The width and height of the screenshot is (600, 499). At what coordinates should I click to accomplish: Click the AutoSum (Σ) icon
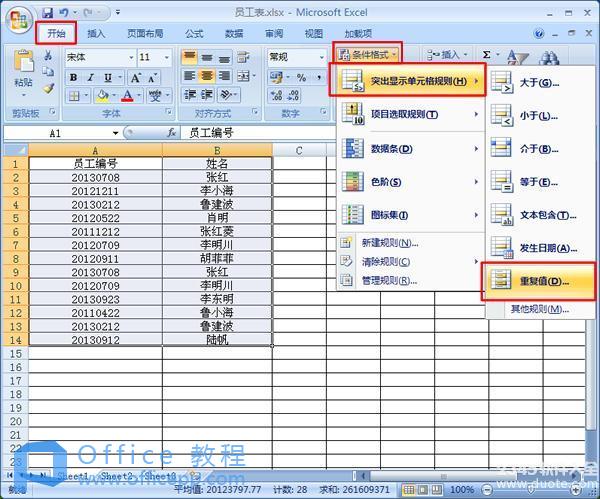click(x=487, y=56)
